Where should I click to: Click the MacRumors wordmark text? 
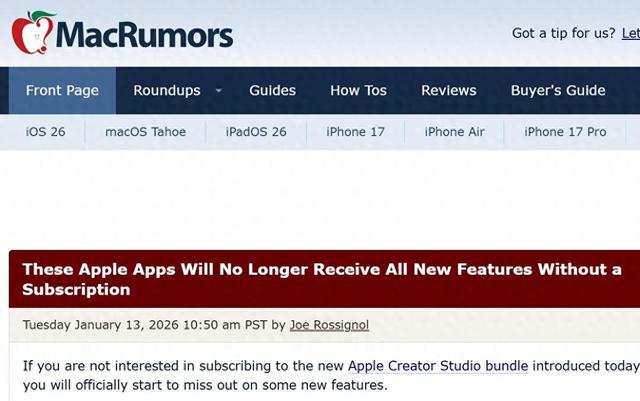145,35
